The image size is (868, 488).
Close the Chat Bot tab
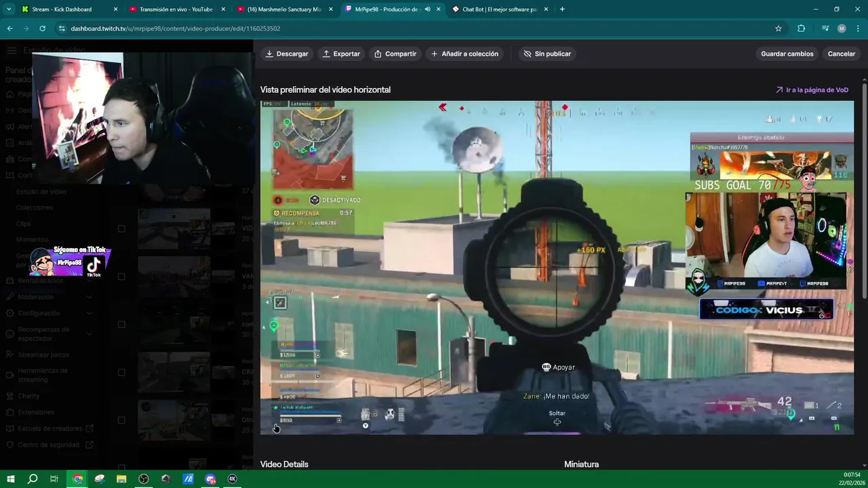[x=546, y=9]
